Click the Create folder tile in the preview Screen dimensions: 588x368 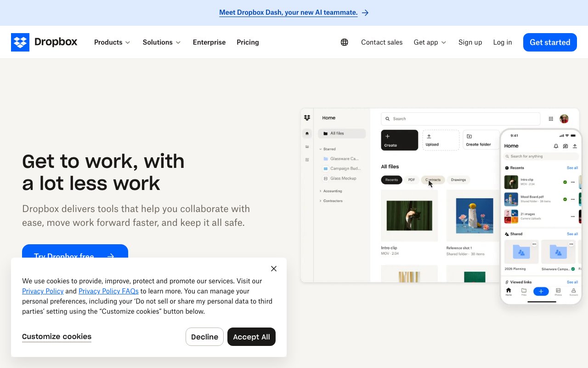pyautogui.click(x=481, y=140)
